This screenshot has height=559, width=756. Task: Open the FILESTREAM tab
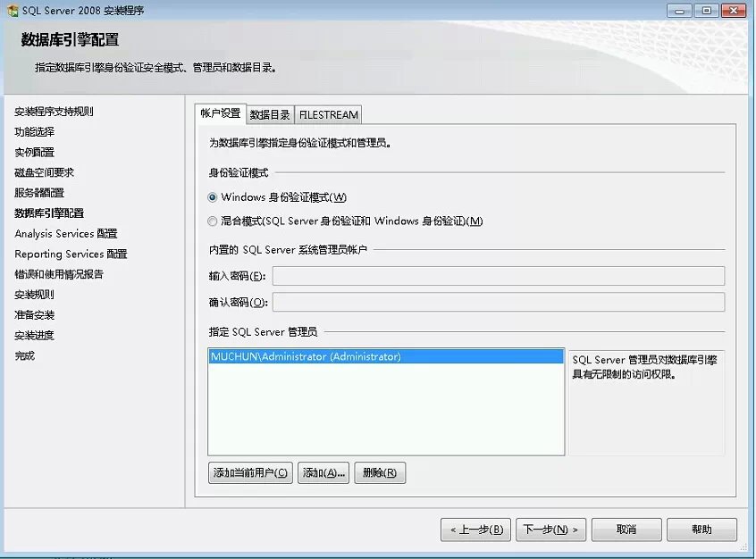click(x=328, y=114)
